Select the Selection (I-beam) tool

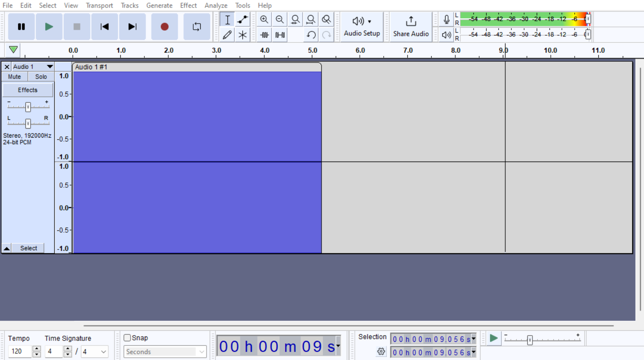point(227,20)
